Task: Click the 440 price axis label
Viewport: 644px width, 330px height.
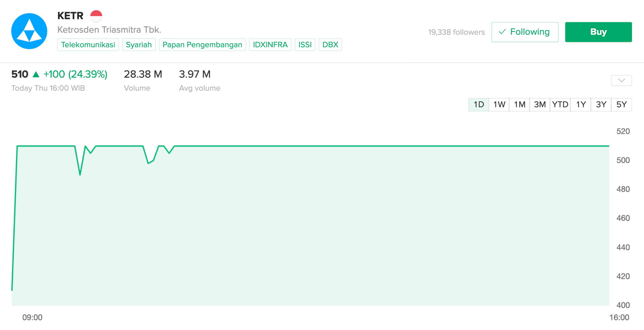Action: click(623, 247)
